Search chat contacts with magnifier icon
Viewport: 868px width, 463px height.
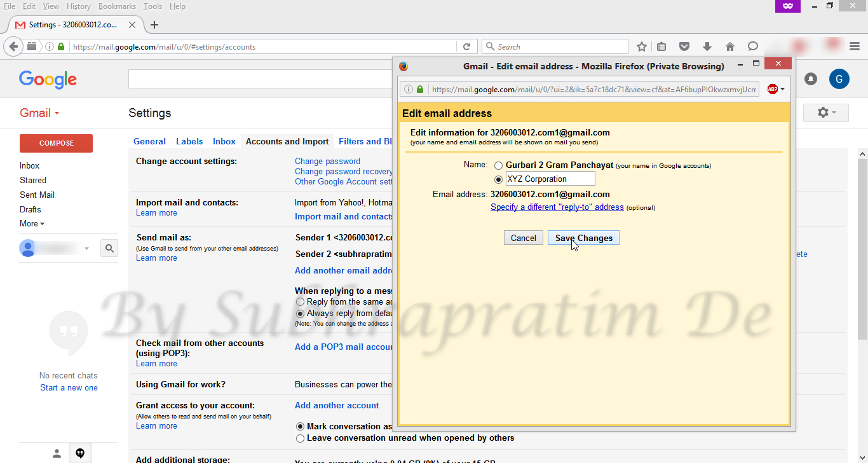click(109, 248)
